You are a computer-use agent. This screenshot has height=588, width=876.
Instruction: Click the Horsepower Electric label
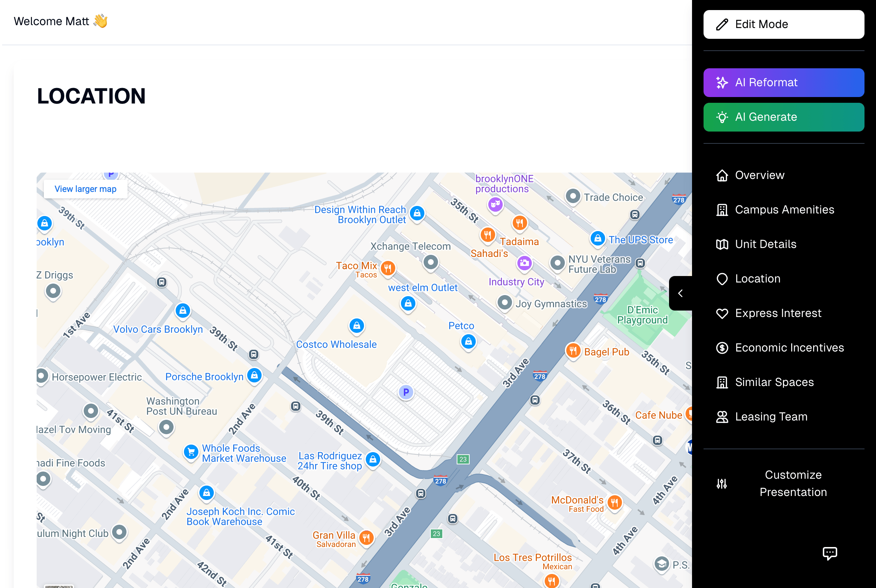pos(97,377)
